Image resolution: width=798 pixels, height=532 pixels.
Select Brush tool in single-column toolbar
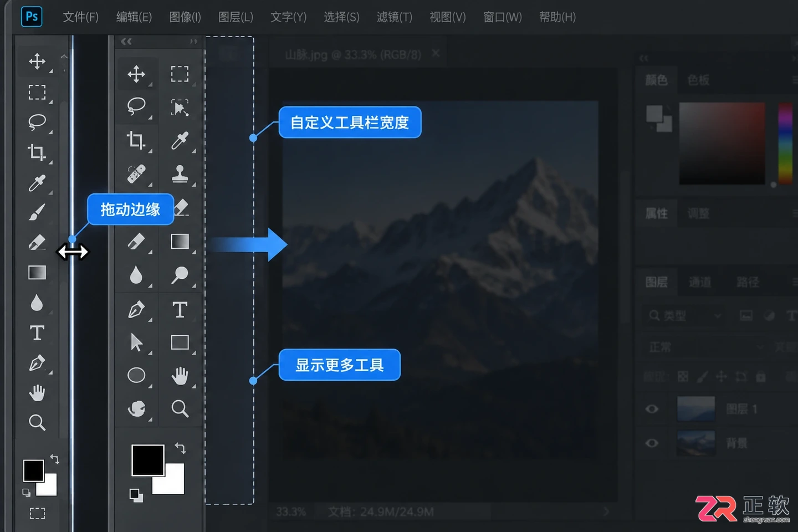[37, 212]
